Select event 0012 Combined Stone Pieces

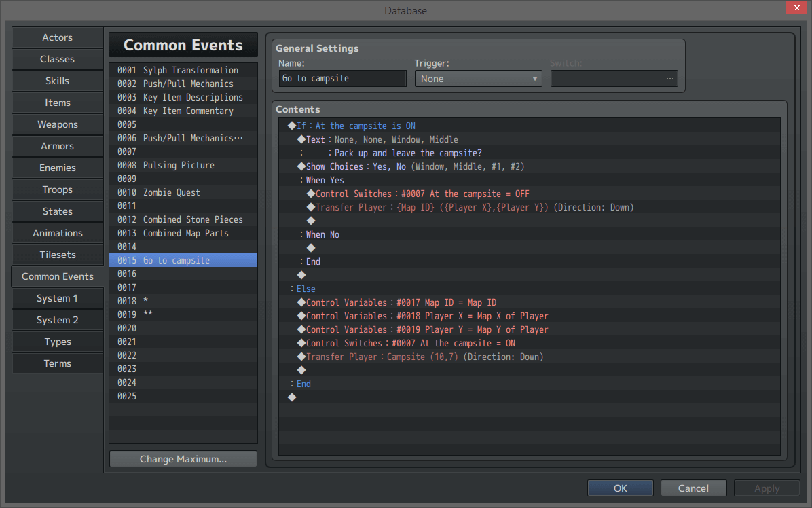(x=183, y=219)
